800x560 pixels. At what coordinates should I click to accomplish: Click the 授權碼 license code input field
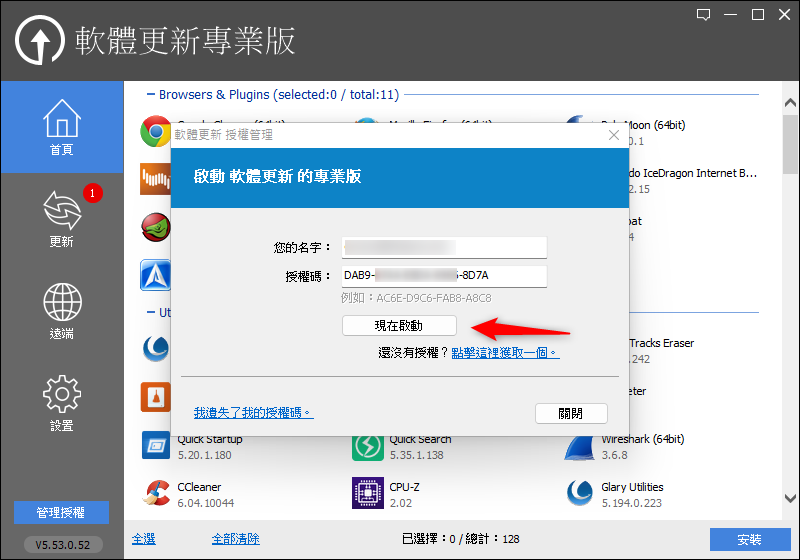444,275
